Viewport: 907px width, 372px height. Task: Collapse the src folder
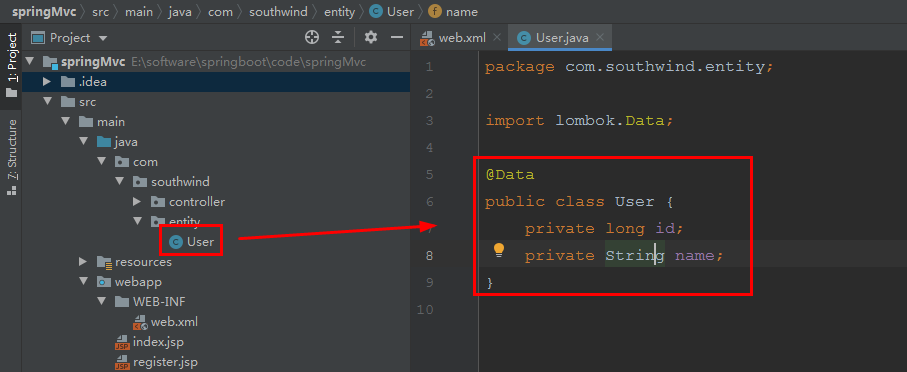pyautogui.click(x=47, y=102)
